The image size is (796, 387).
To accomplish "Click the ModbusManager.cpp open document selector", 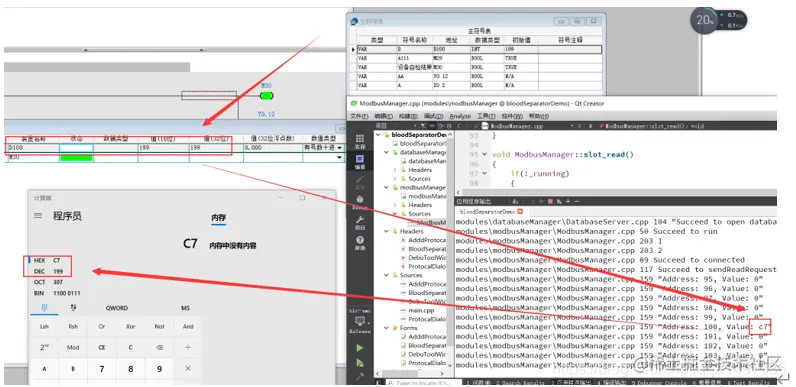I will coord(516,125).
